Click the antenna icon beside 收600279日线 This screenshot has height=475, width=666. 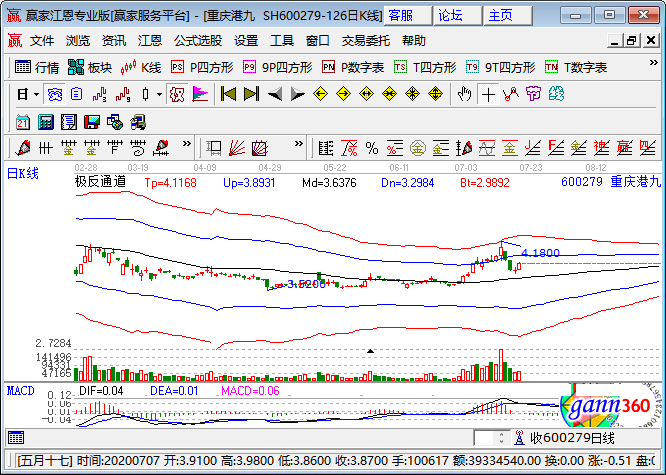(519, 438)
